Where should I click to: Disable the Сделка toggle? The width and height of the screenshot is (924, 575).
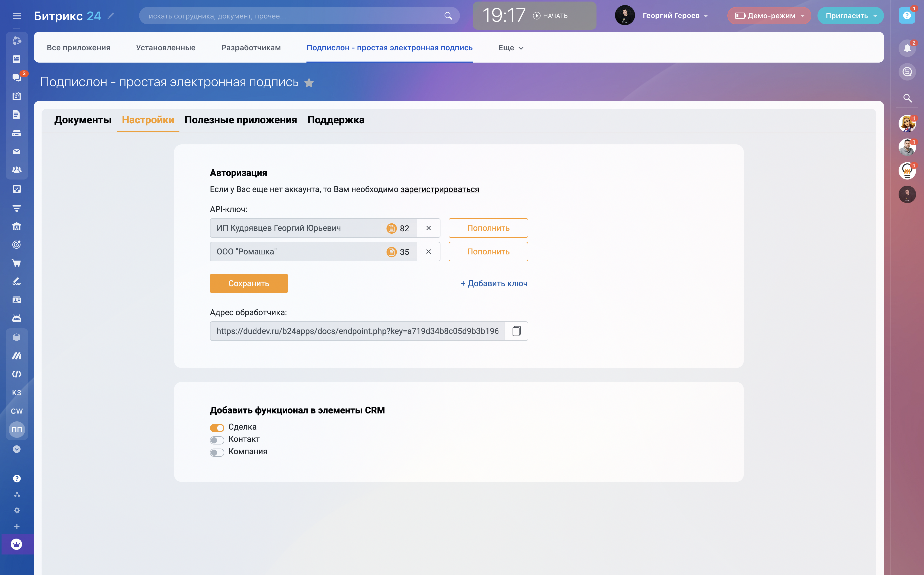pyautogui.click(x=217, y=428)
